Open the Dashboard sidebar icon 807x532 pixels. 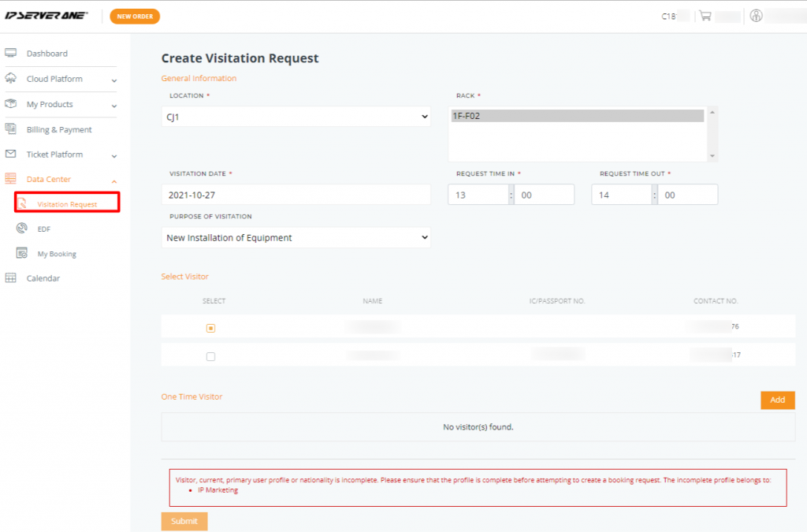tap(11, 54)
